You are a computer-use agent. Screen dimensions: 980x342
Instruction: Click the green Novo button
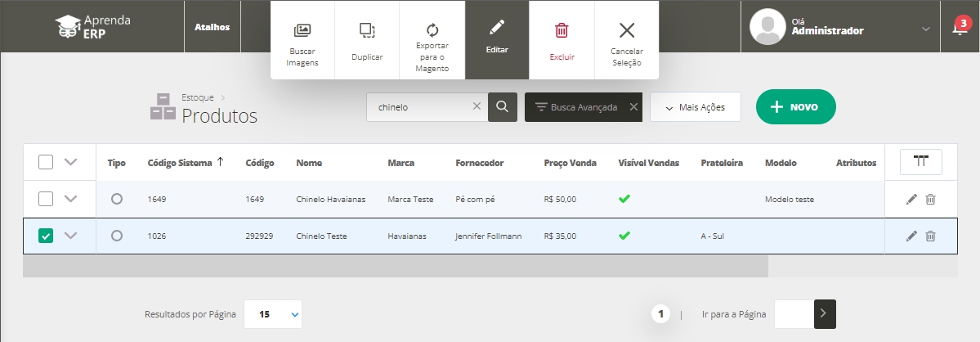coord(795,107)
